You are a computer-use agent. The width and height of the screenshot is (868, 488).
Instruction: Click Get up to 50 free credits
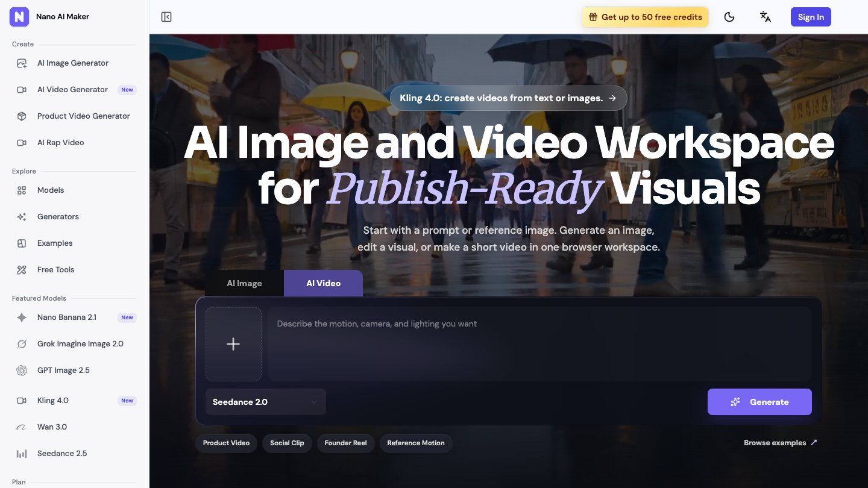coord(645,17)
